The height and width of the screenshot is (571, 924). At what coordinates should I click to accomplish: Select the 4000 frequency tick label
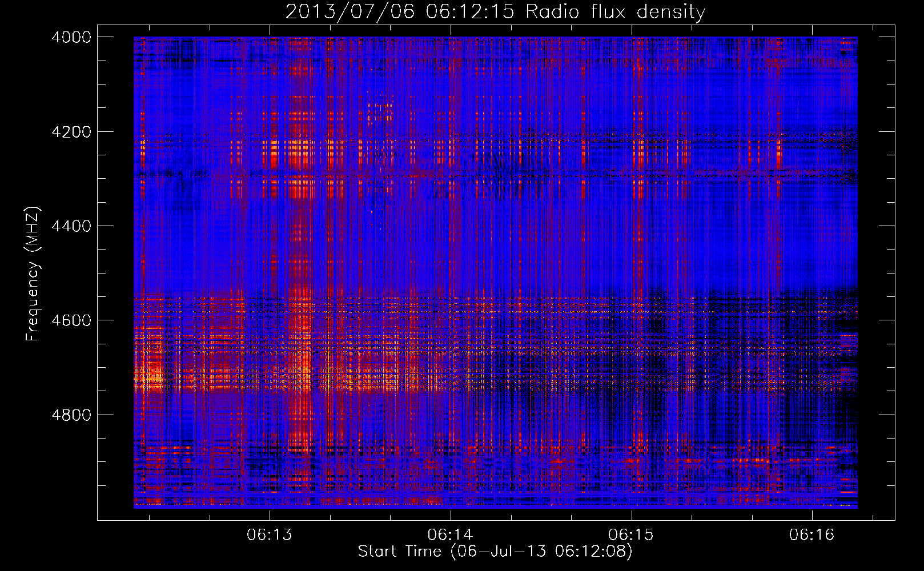(x=71, y=37)
